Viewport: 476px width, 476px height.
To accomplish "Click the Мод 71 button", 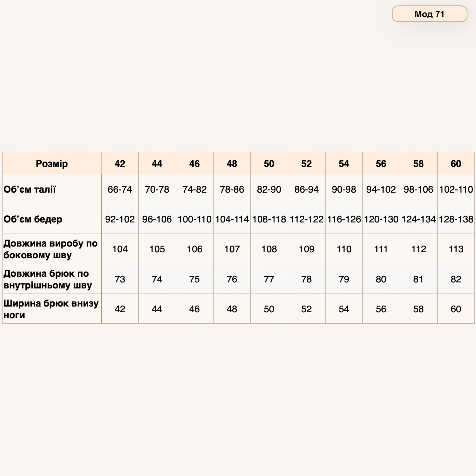I will [x=429, y=14].
